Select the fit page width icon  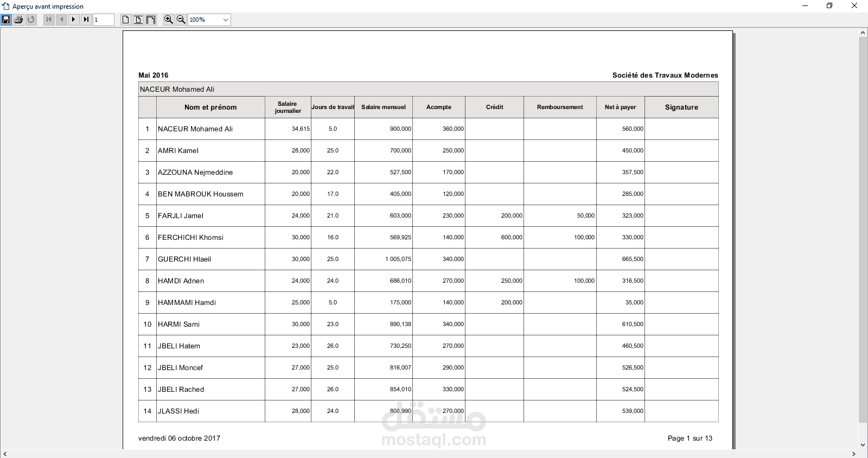point(138,20)
